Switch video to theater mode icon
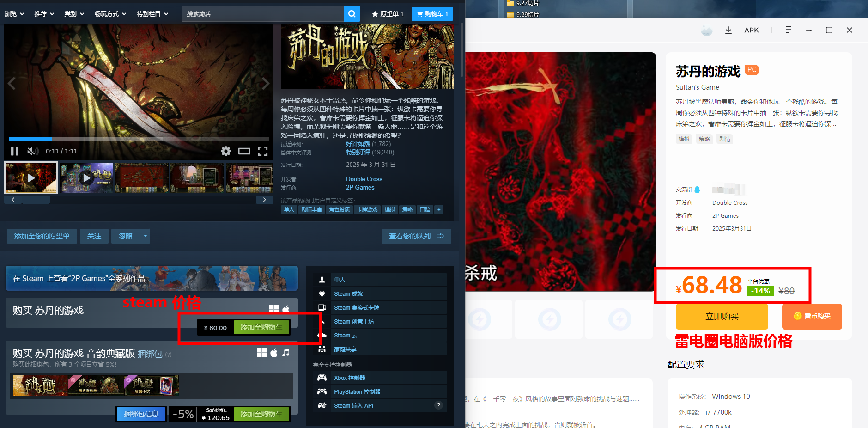The image size is (868, 428). [244, 151]
